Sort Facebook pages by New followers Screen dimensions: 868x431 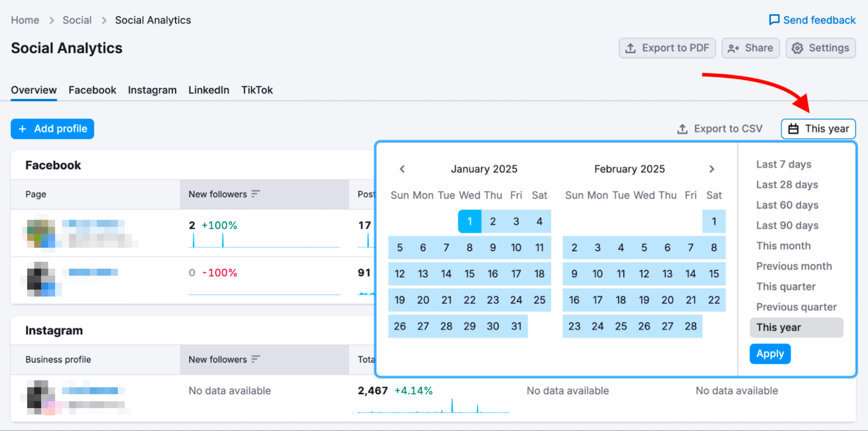[255, 194]
